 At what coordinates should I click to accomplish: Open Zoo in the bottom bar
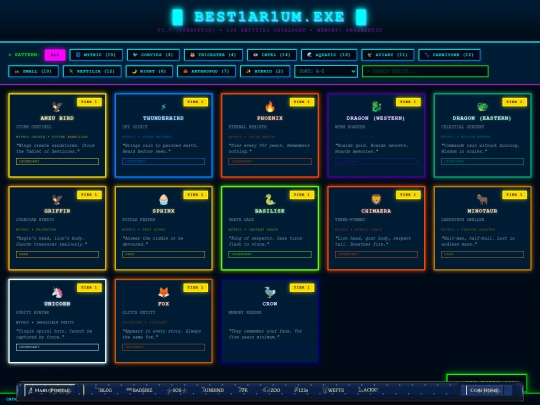click(271, 390)
